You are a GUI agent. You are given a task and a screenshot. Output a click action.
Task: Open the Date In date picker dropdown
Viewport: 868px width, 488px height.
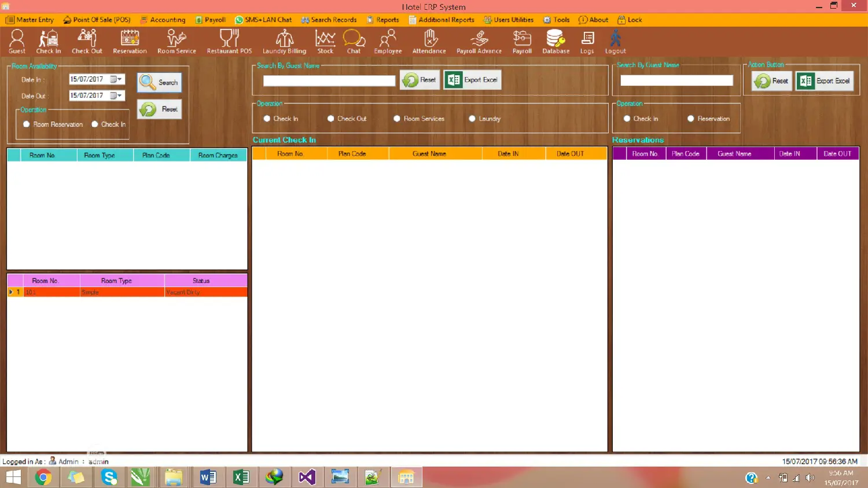click(116, 79)
